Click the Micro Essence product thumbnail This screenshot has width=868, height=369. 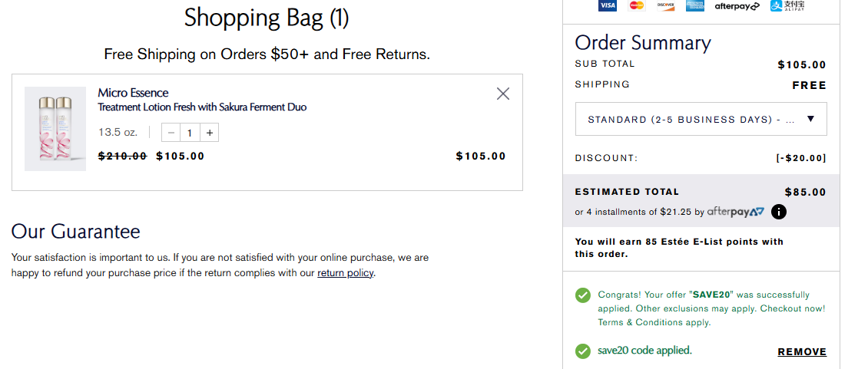click(x=55, y=129)
